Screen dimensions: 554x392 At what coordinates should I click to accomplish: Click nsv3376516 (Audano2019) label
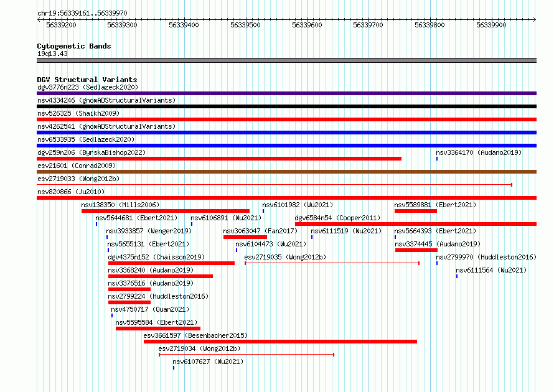151,283
